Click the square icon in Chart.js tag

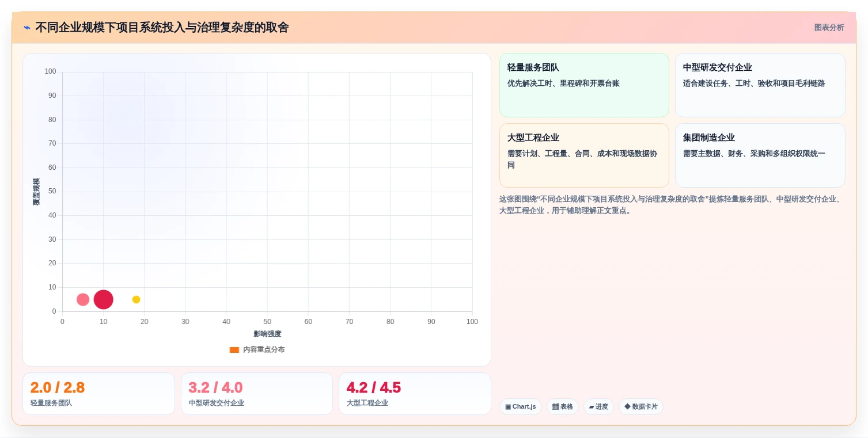click(508, 406)
